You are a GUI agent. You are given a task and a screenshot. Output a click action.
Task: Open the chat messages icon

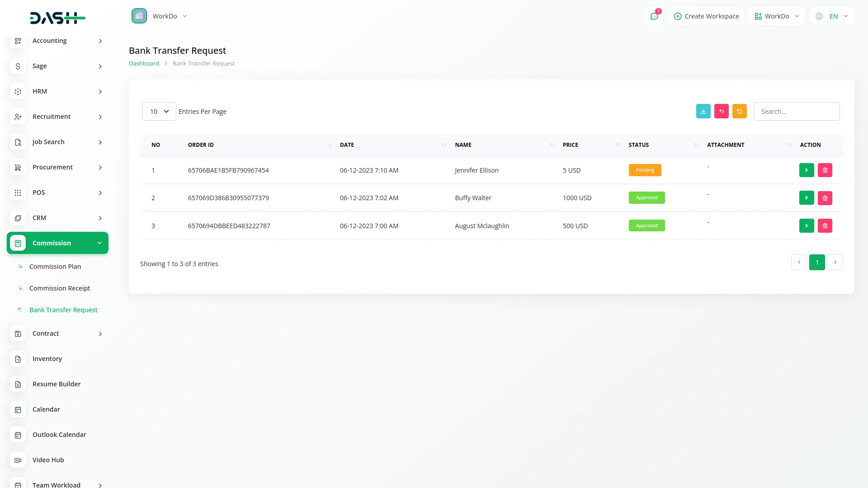click(x=654, y=16)
